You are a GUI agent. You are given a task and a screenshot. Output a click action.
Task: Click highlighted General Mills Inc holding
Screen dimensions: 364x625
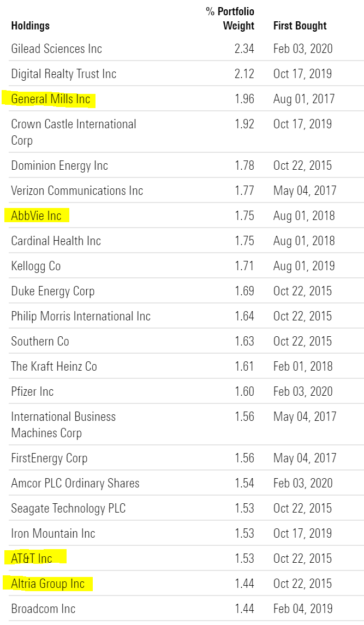click(51, 99)
